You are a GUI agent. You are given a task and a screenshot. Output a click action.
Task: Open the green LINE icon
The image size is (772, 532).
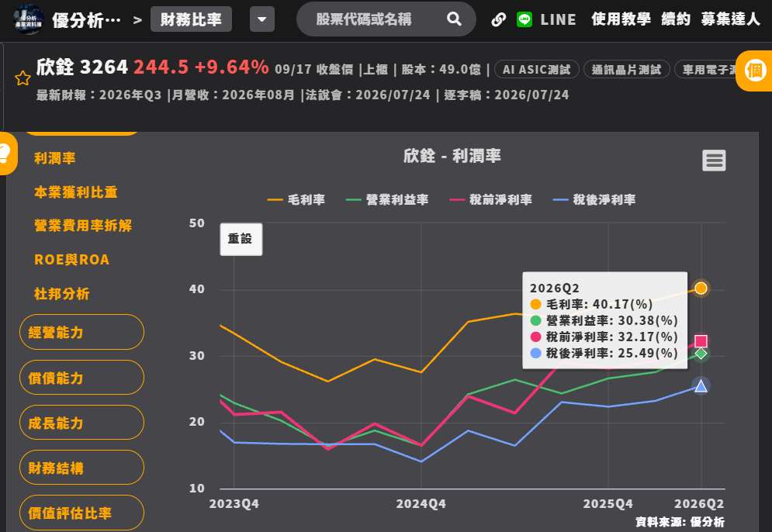524,19
